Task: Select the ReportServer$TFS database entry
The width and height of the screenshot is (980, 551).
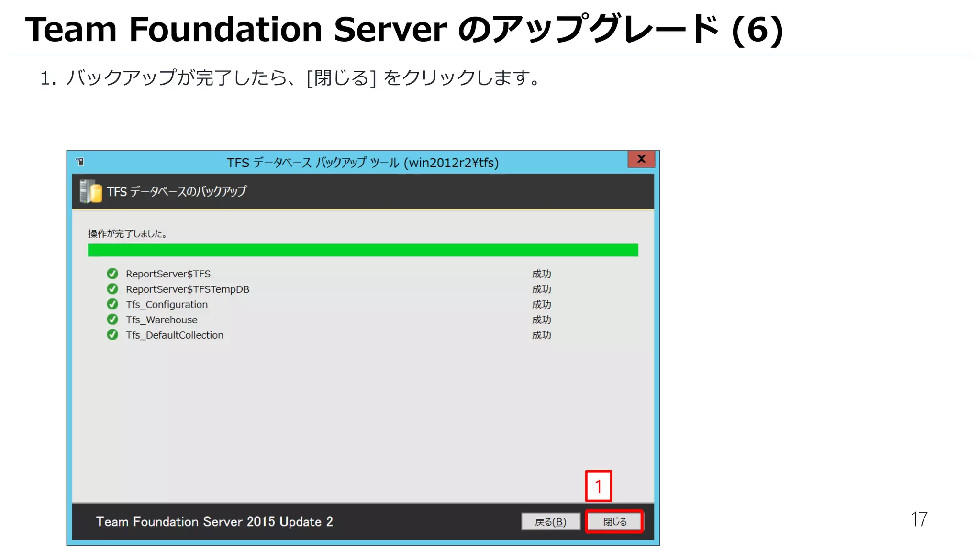Action: [x=168, y=274]
